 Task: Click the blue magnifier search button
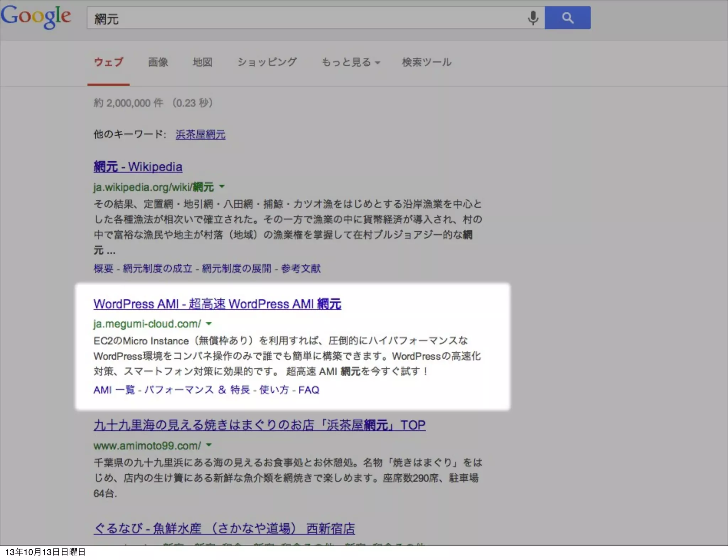[568, 18]
